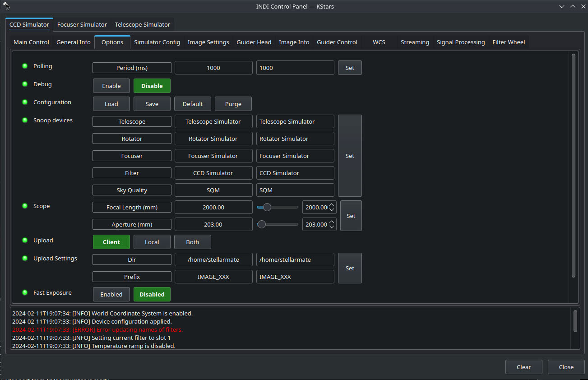The image size is (588, 380).
Task: Adjust the Aperture slider
Action: click(x=277, y=224)
